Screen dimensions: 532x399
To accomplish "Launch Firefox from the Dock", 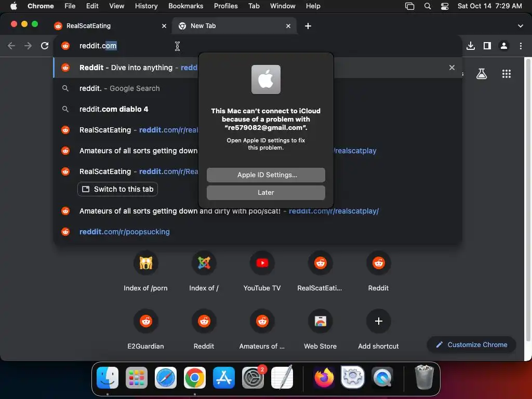I will tap(324, 378).
